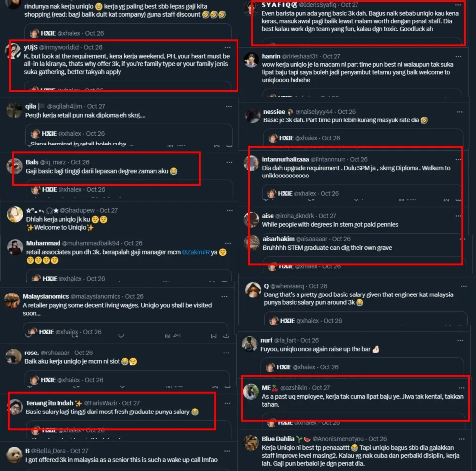
Task: Click Q's profile avatar
Action: pos(253,290)
